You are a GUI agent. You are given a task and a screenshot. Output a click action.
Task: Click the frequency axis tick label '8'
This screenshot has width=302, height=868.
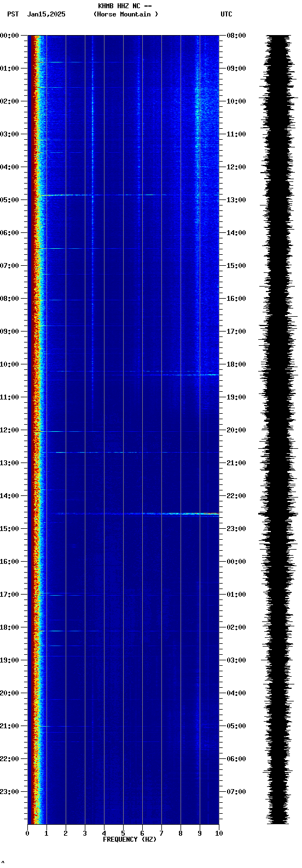pyautogui.click(x=181, y=833)
